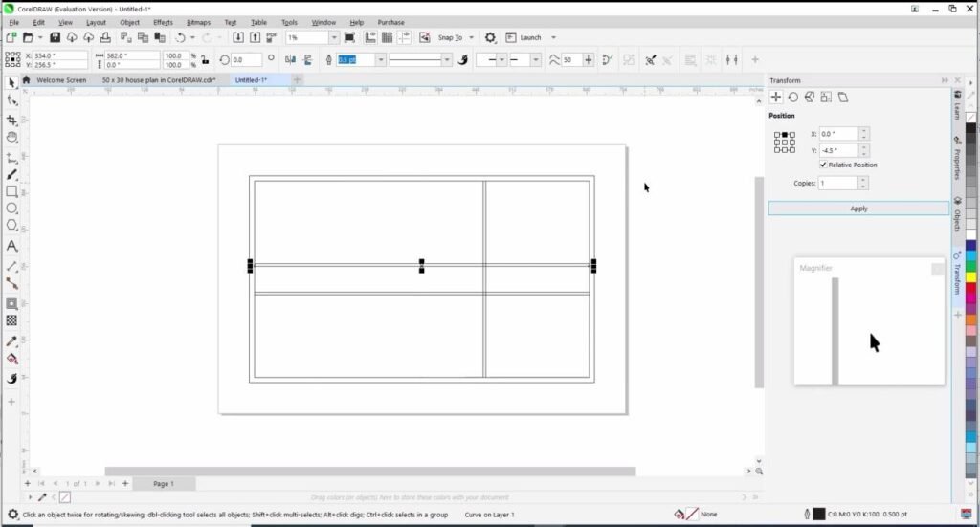This screenshot has height=527, width=980.
Task: Open the File menu
Action: click(x=13, y=22)
